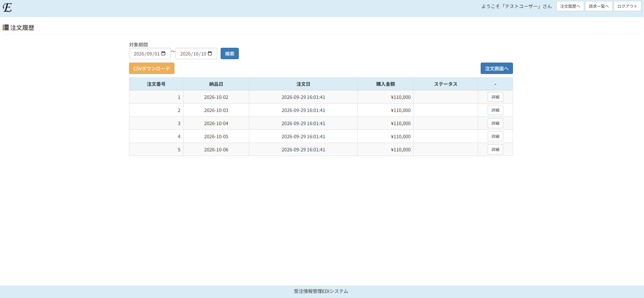Open 詳細 for order number 4
The width and height of the screenshot is (644, 298).
(495, 136)
